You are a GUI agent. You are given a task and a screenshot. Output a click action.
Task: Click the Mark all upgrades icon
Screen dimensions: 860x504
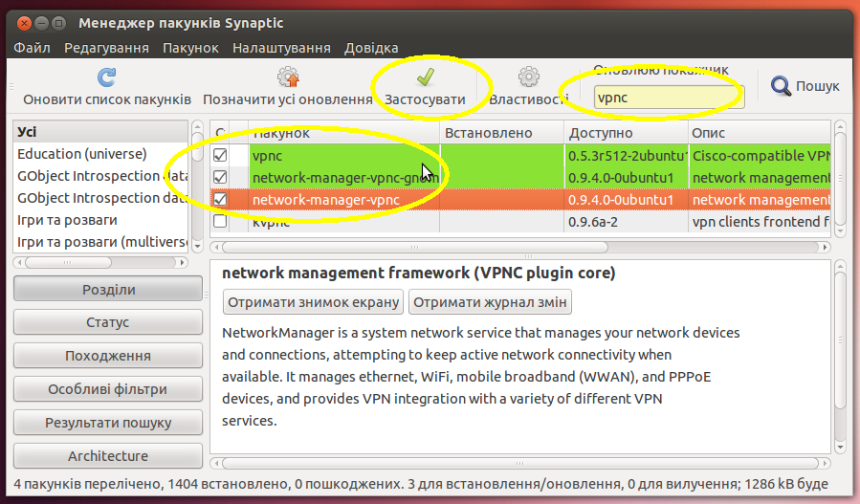point(288,77)
